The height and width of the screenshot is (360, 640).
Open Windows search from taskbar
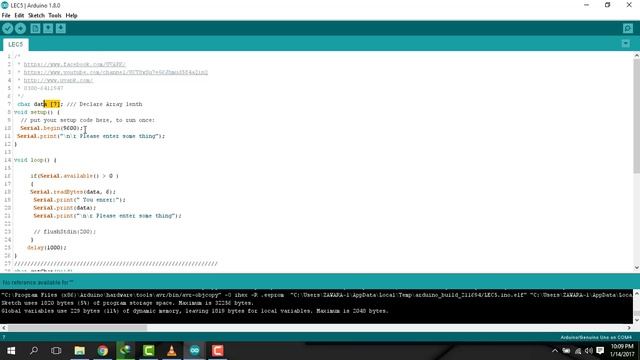coord(34,351)
